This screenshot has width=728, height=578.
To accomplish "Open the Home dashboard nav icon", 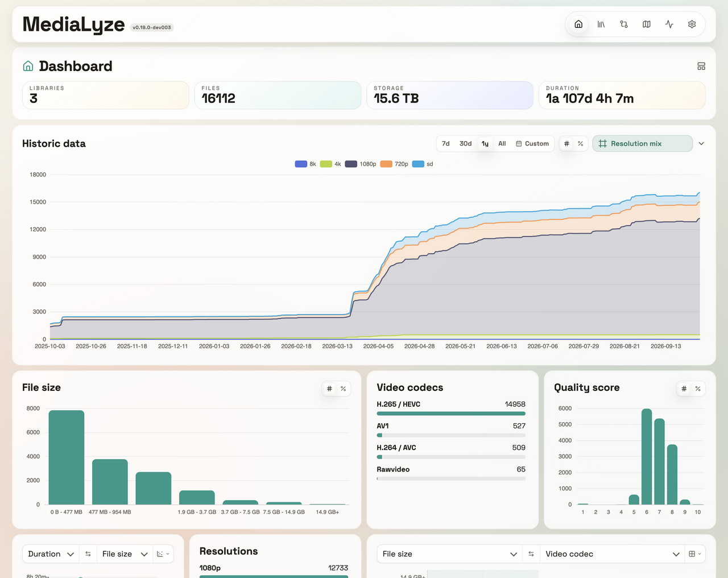I will 578,24.
